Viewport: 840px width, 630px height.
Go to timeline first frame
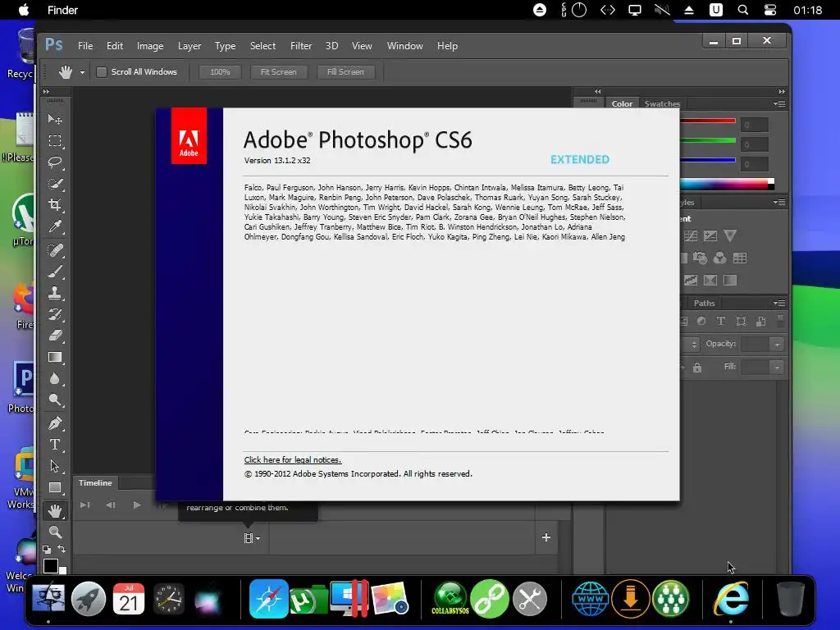[84, 504]
